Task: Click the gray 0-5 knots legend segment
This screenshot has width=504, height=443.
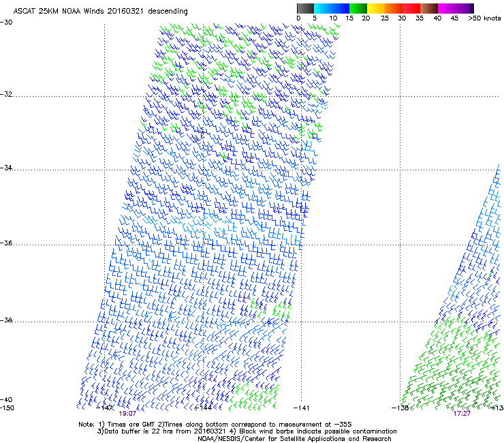Action: coord(305,8)
